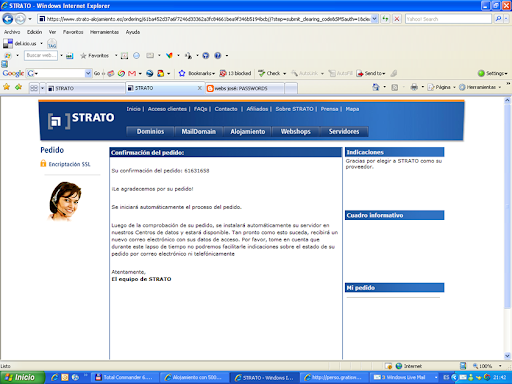Click the Add to Favorites star-plus icon

click(18, 87)
